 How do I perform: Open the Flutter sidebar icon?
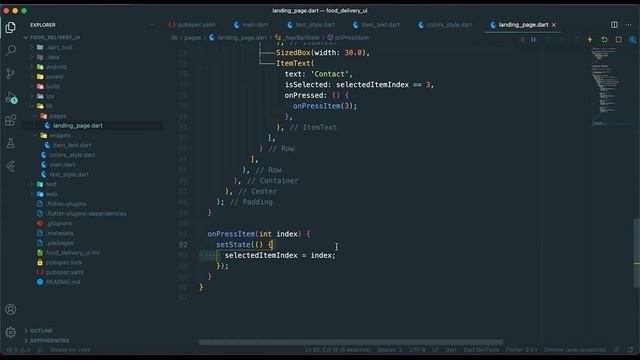coord(11,166)
